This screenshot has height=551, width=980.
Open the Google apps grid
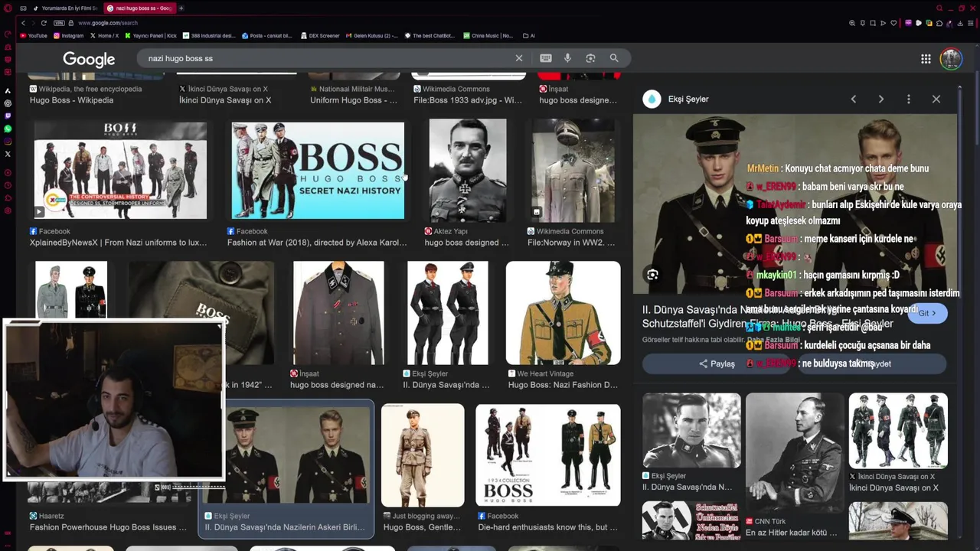[x=926, y=59]
